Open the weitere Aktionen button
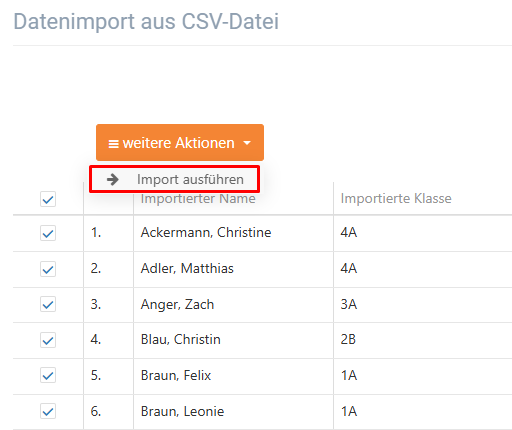 pyautogui.click(x=180, y=143)
